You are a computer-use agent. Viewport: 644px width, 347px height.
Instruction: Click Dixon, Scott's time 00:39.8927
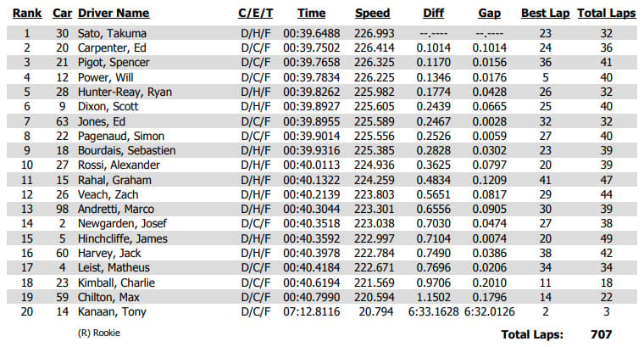coord(311,107)
